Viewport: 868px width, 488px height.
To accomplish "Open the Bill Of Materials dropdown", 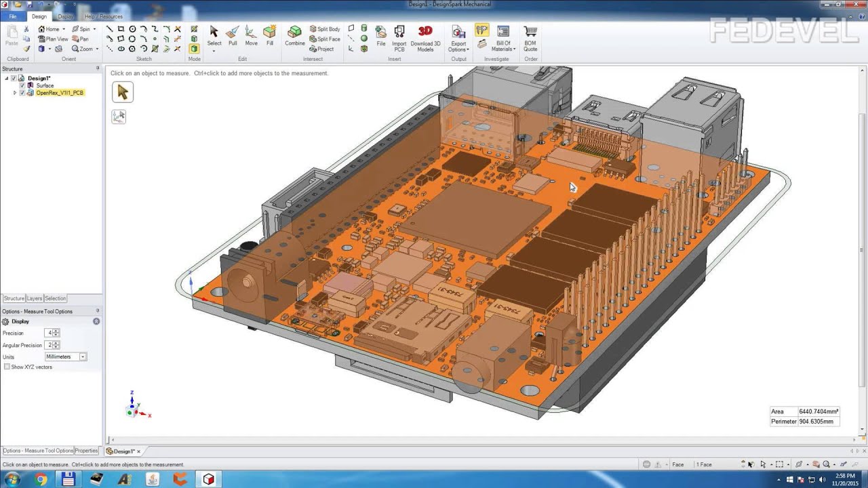I will [x=503, y=39].
